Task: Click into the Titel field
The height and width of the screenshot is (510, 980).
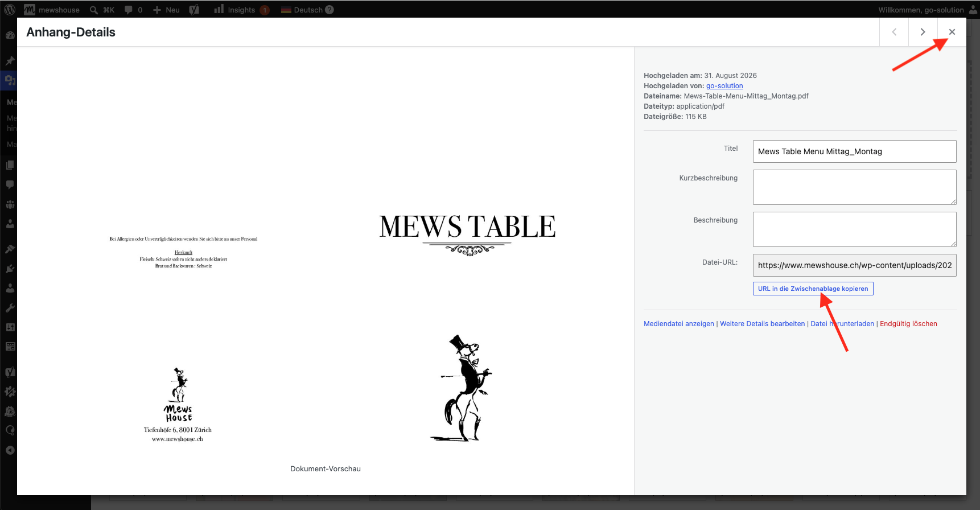Action: [x=854, y=151]
